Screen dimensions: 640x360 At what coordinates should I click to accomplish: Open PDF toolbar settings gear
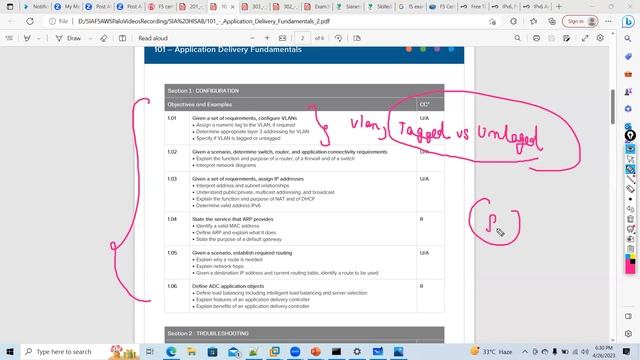(x=600, y=38)
